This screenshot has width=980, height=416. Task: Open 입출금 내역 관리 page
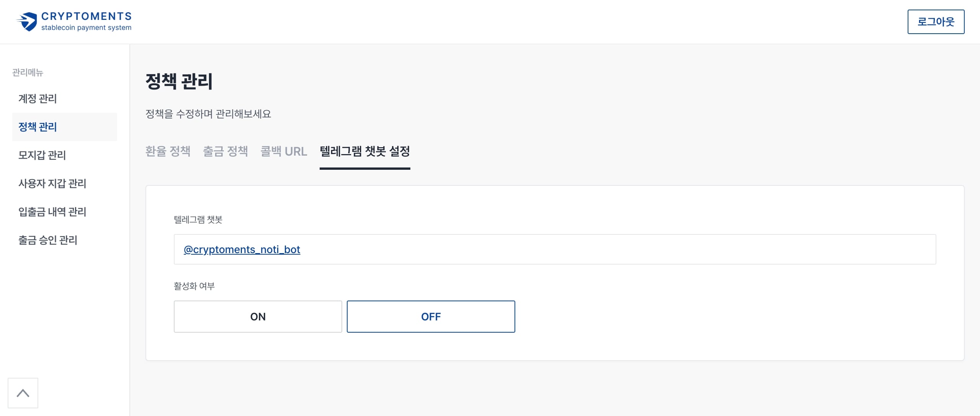tap(52, 212)
